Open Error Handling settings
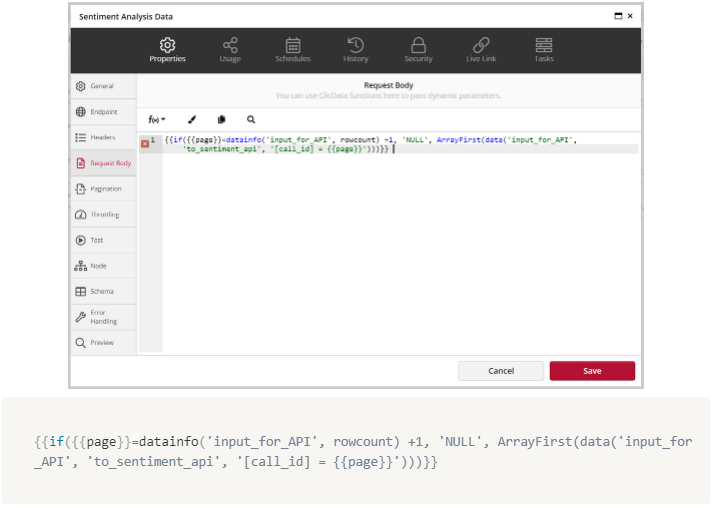The width and height of the screenshot is (713, 508). (103, 317)
